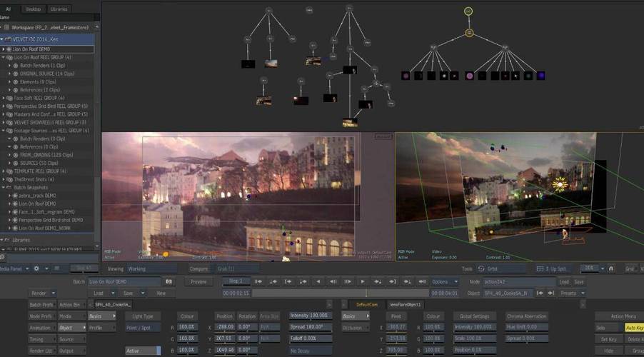Select the DefaultCam tab
Image resolution: width=644 pixels, height=357 pixels.
[367, 305]
